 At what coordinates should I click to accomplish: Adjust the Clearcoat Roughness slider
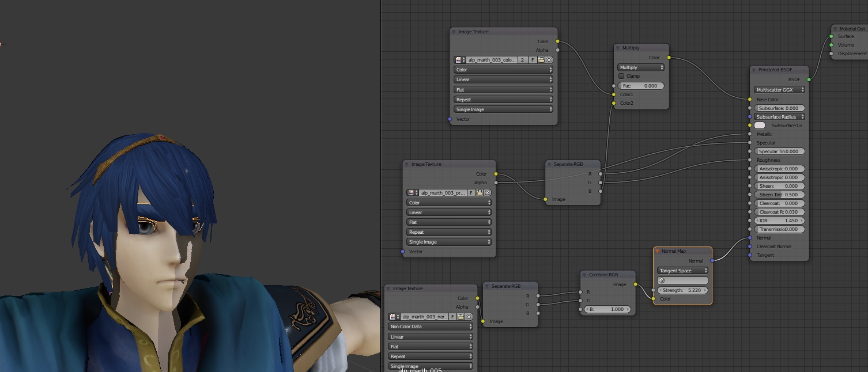pyautogui.click(x=779, y=212)
